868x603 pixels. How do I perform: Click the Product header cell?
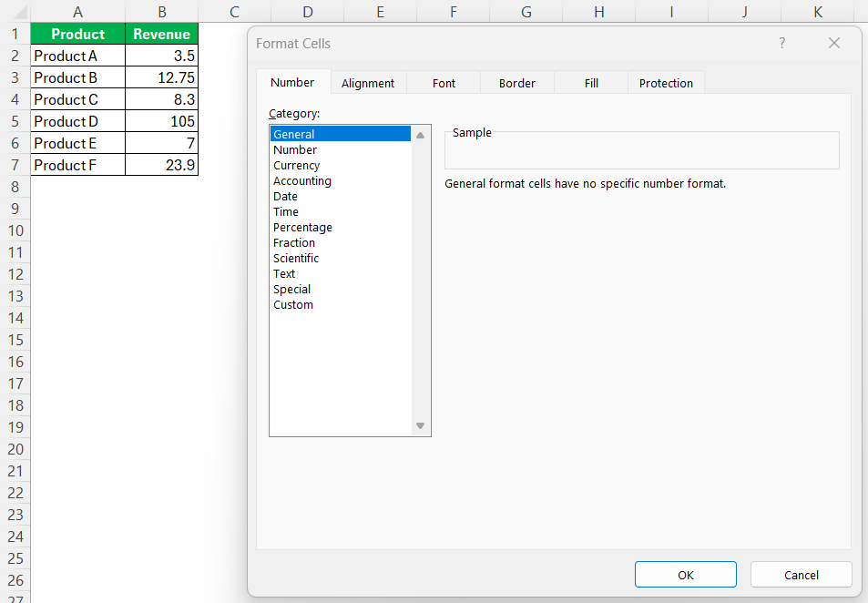(78, 34)
